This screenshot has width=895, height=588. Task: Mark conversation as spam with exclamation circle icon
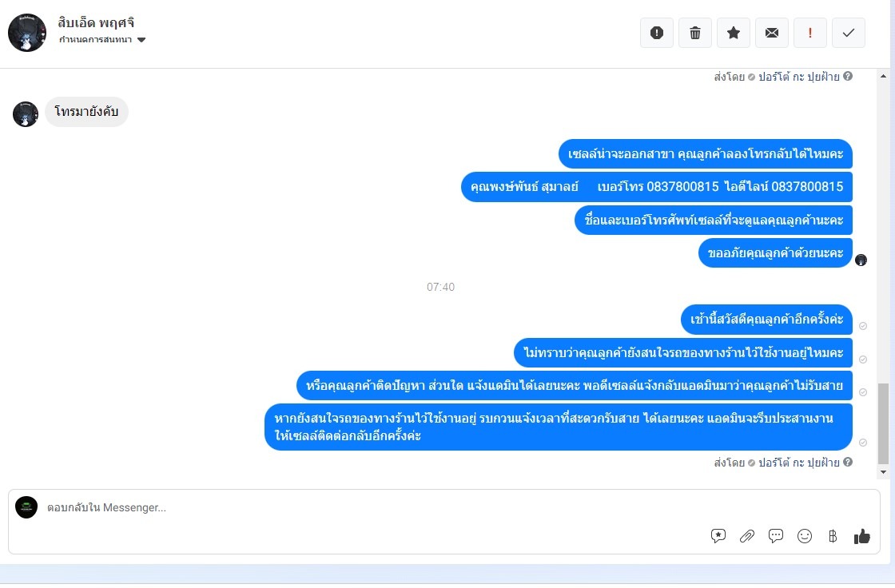[656, 33]
